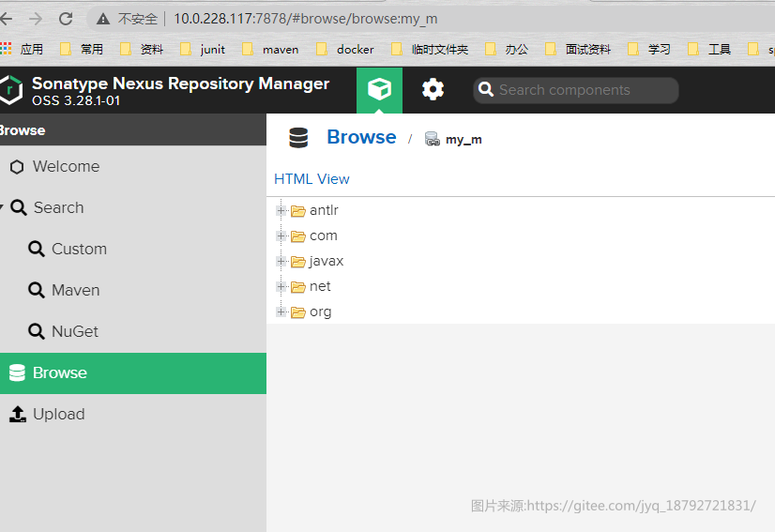Open the HTML View link
The image size is (775, 532).
tap(312, 179)
